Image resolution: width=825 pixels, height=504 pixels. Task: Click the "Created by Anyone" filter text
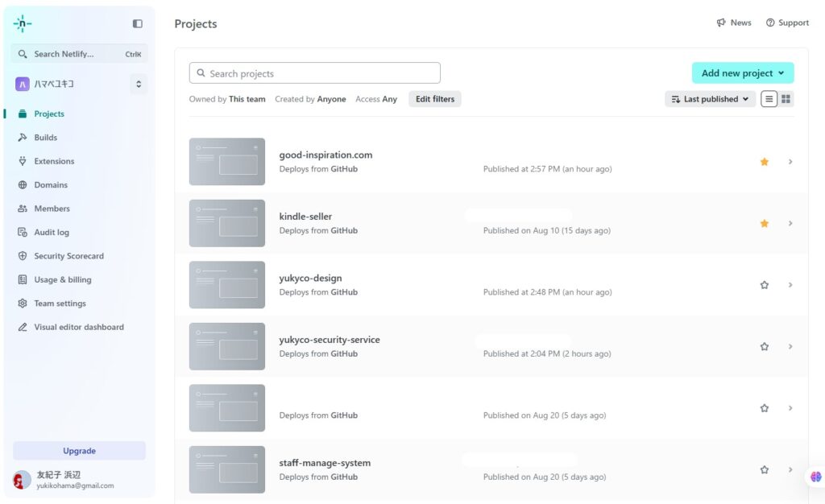point(310,99)
